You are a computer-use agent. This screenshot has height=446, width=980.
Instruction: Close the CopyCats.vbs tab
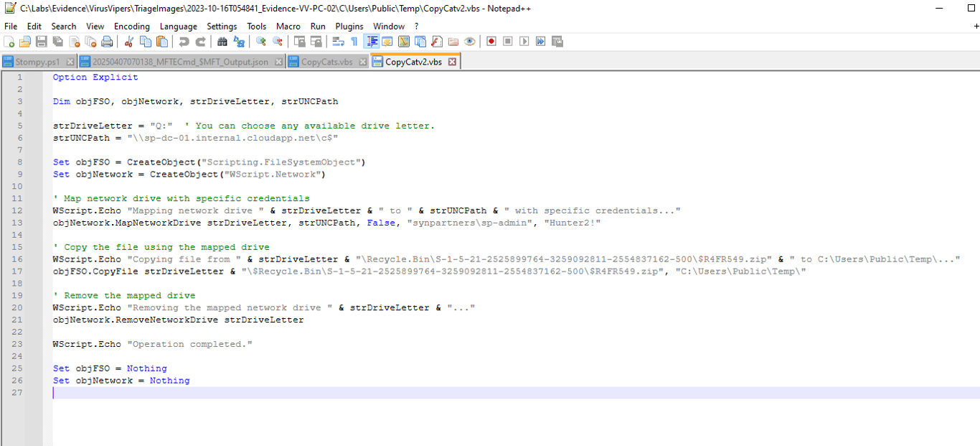pos(362,62)
